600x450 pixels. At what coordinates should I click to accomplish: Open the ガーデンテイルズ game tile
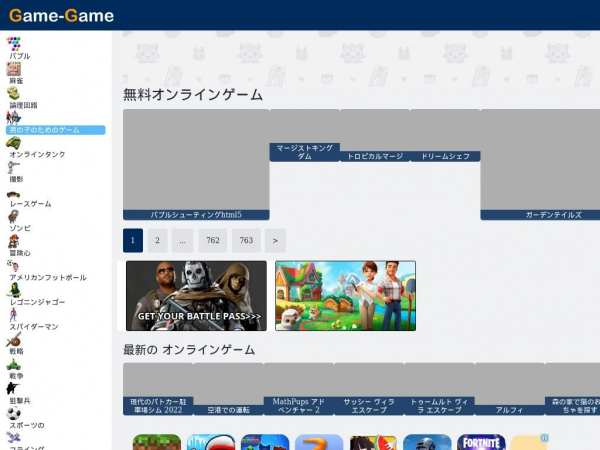[540, 165]
